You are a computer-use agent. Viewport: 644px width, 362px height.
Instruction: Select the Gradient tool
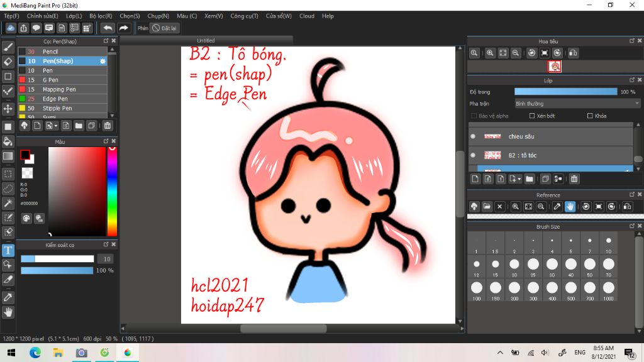point(8,156)
